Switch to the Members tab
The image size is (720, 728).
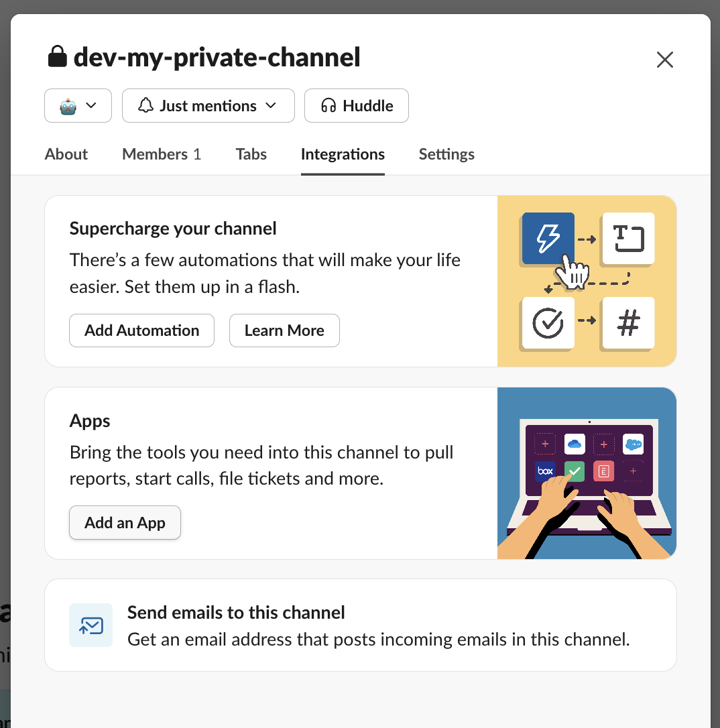tap(162, 154)
